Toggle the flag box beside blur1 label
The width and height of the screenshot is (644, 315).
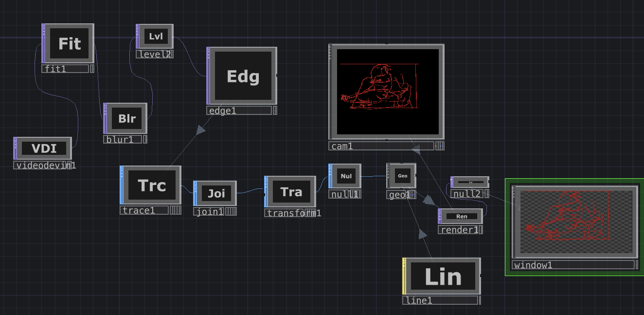145,140
